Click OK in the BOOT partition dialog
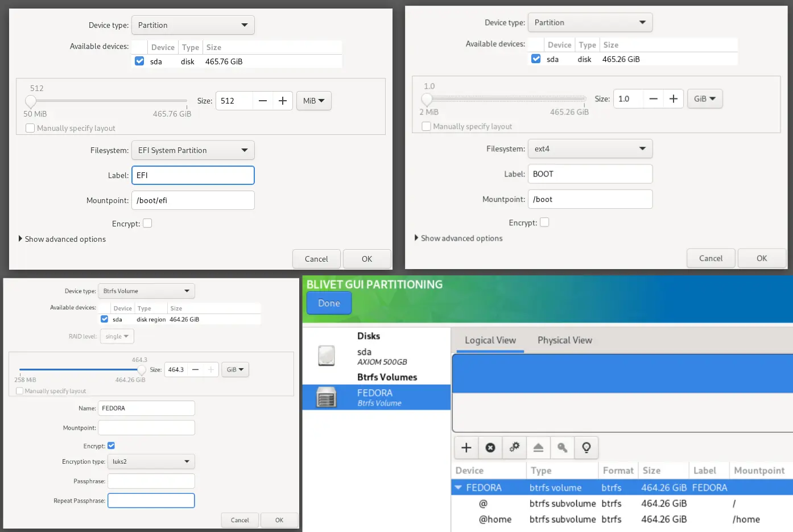The height and width of the screenshot is (532, 793). point(762,258)
